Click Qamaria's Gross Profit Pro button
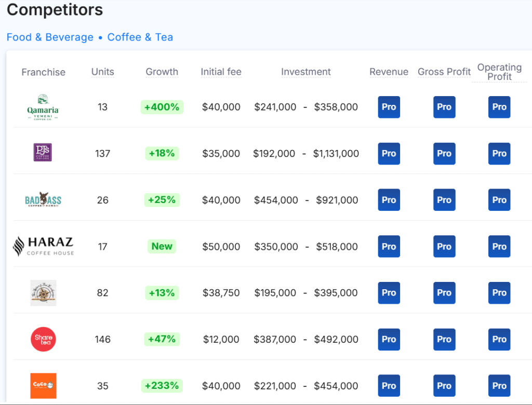Screen dimensions: 532x405 coord(444,107)
